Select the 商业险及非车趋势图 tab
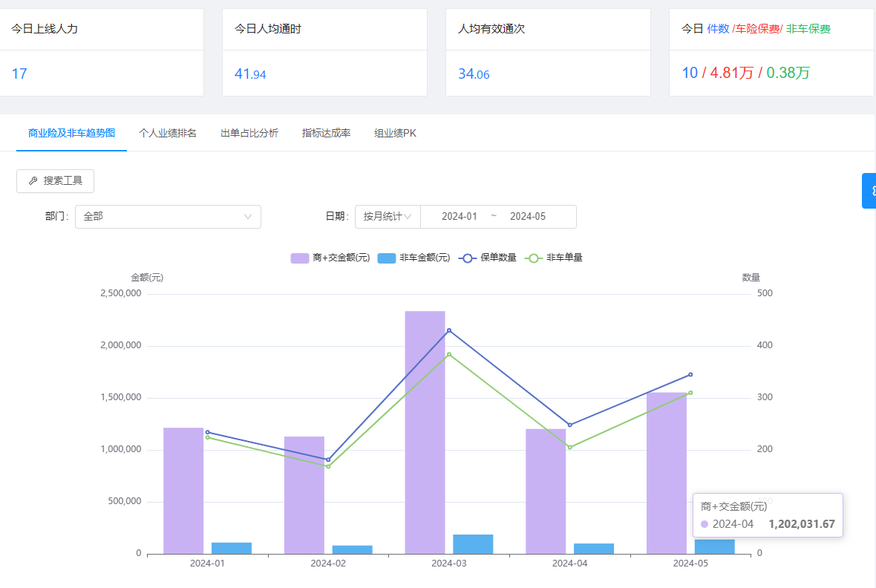The width and height of the screenshot is (876, 588). tap(71, 134)
